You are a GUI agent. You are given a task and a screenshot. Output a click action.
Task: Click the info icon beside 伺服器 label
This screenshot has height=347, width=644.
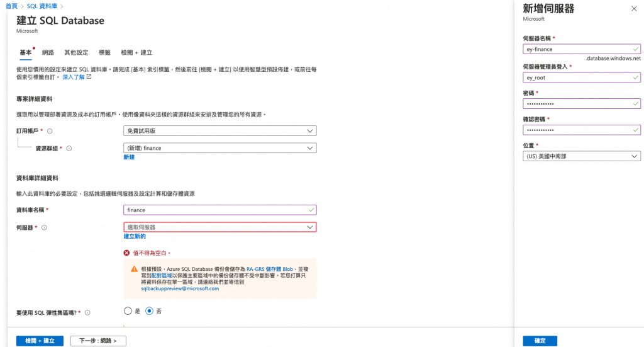45,227
